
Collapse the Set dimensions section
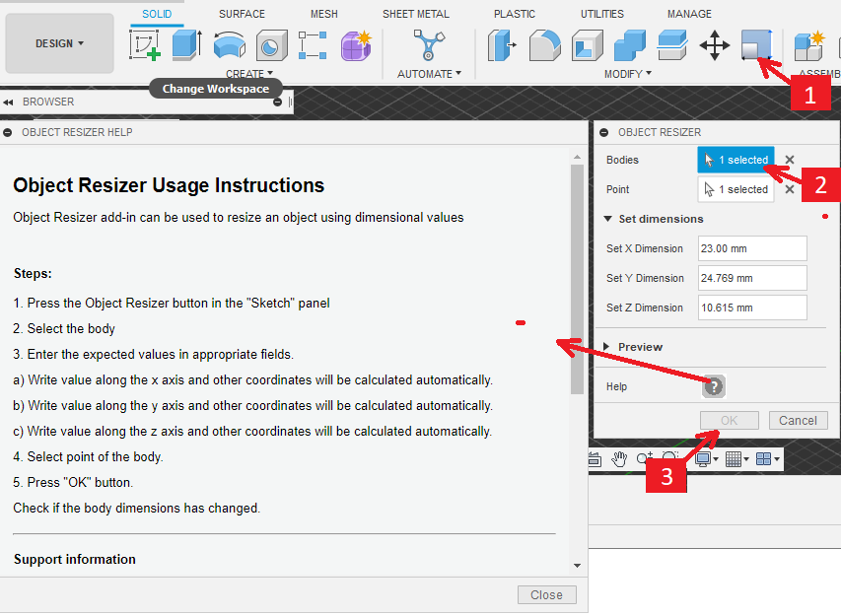tap(607, 219)
